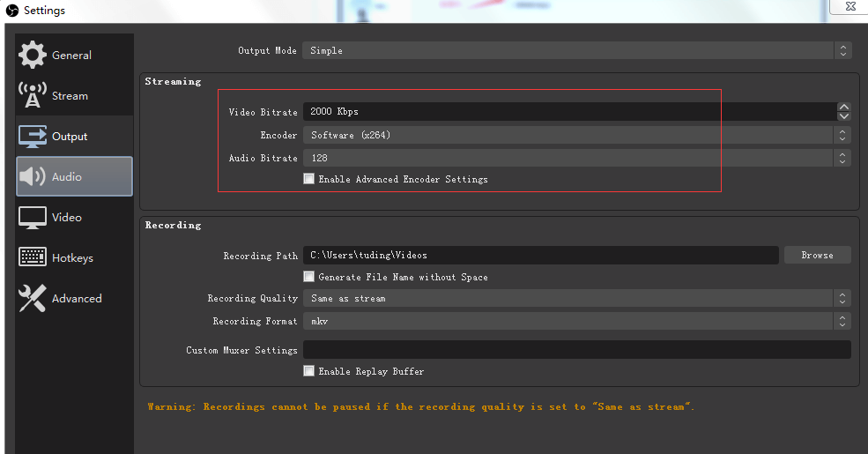
Task: Click the Audio speaker icon
Action: click(33, 176)
